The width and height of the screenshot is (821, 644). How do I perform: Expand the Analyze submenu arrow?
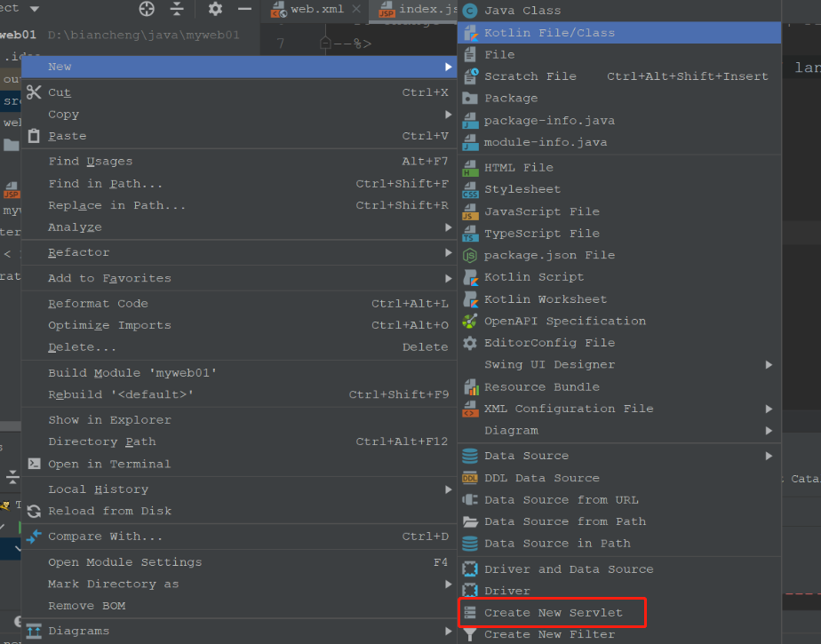pos(448,227)
